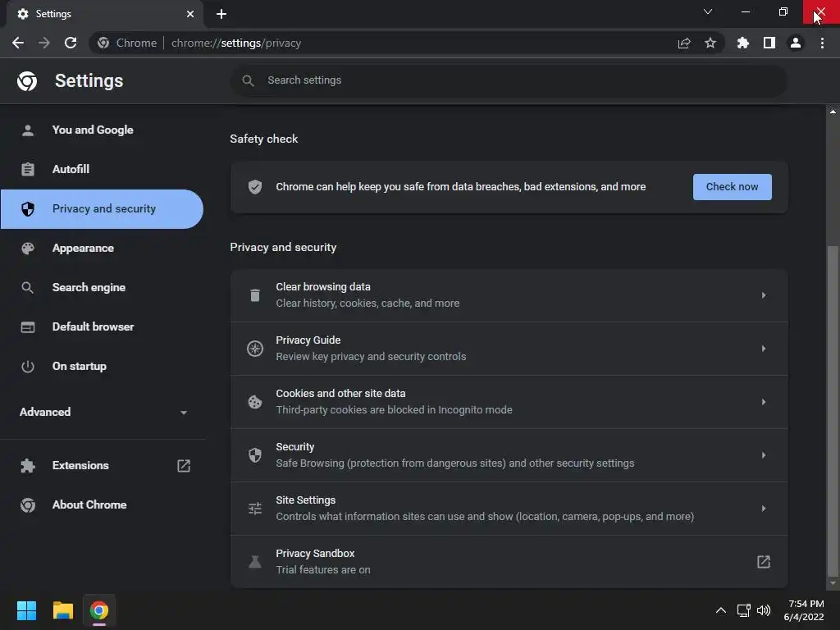
Task: Click the forward navigation arrow
Action: [x=44, y=43]
